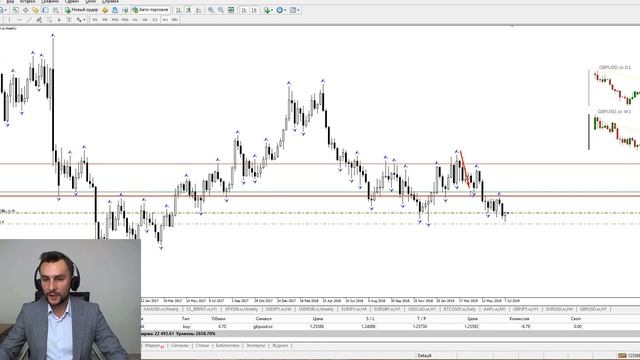The image size is (640, 360).
Task: Switch to USDJPY.ec H4 chart tab
Action: [x=278, y=309]
